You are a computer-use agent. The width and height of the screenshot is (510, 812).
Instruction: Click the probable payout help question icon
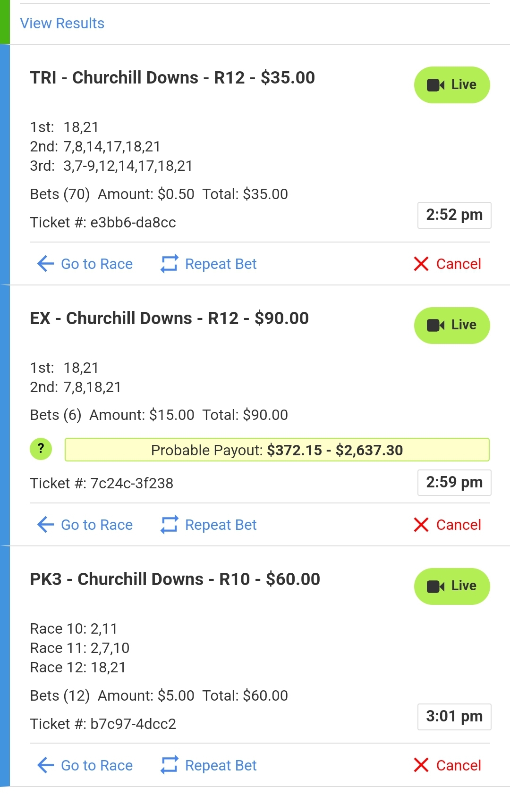tap(41, 449)
